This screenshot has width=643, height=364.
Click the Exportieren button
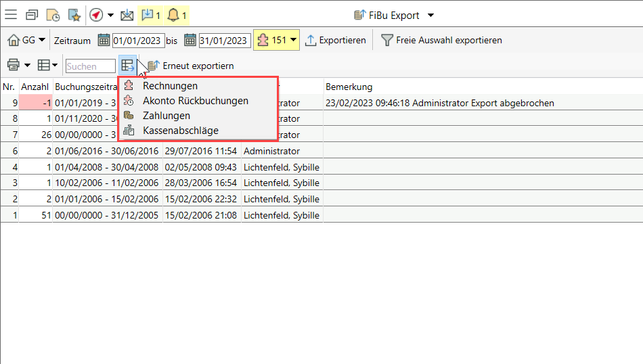point(336,41)
